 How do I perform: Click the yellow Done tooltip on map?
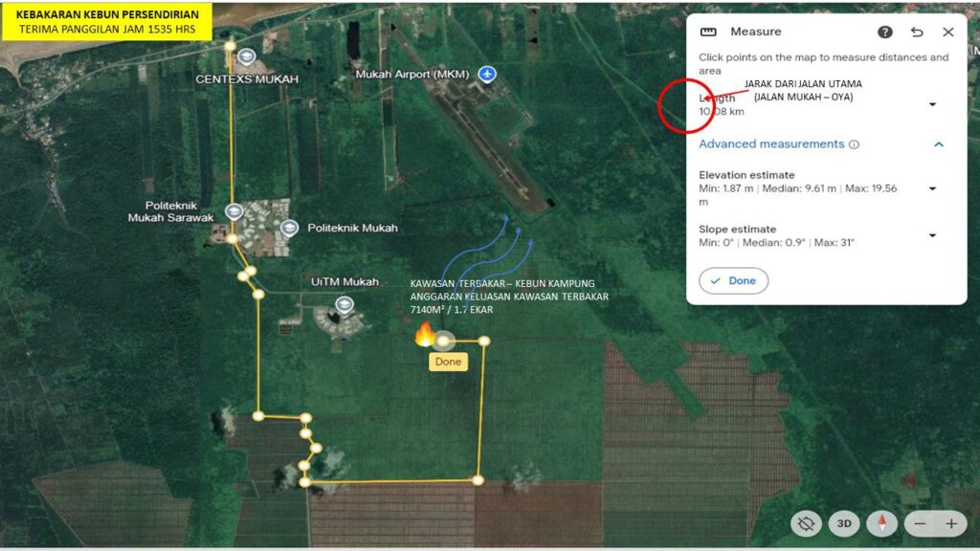pyautogui.click(x=448, y=362)
